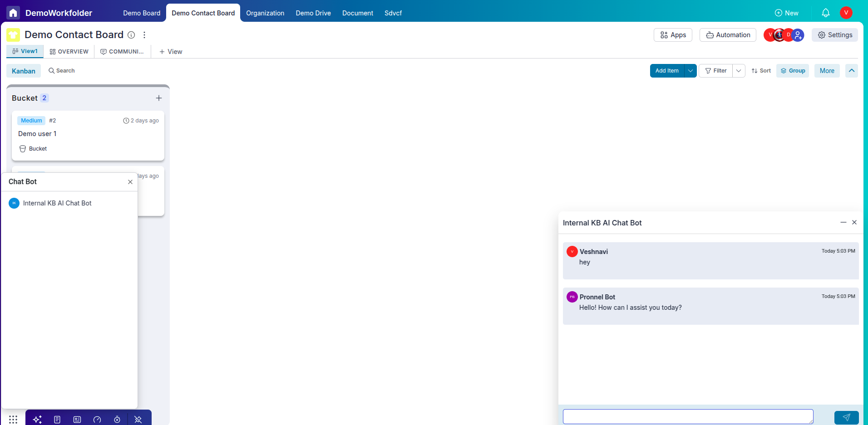
Task: Toggle the unpin icon in bottom toolbar
Action: [138, 420]
